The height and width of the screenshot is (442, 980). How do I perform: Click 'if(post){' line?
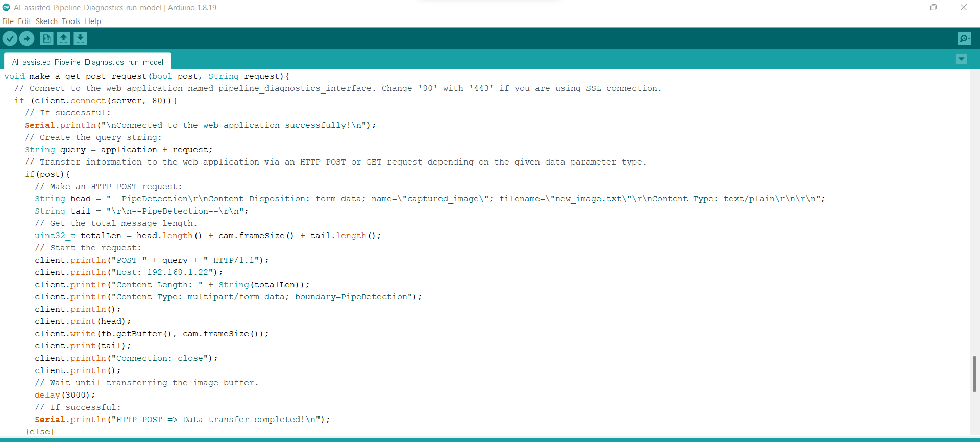click(x=47, y=174)
